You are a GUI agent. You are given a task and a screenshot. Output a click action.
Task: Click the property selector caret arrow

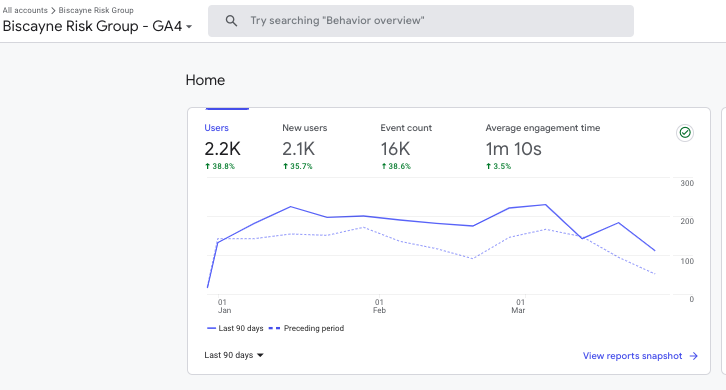click(189, 27)
